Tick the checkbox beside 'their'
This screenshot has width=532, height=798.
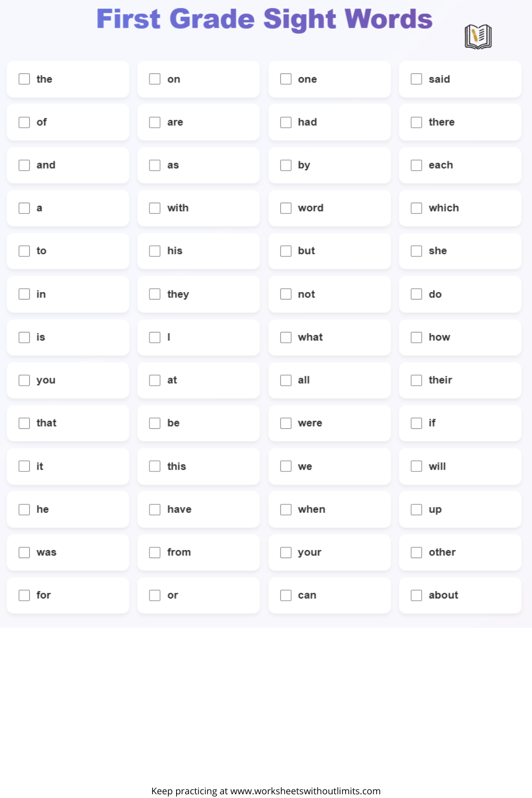pos(417,380)
